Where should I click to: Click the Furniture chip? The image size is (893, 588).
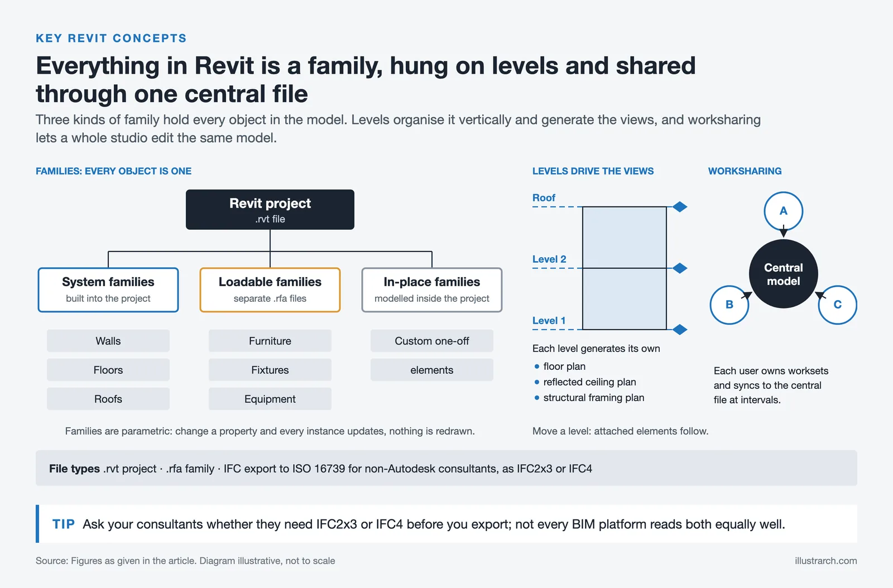(x=270, y=341)
